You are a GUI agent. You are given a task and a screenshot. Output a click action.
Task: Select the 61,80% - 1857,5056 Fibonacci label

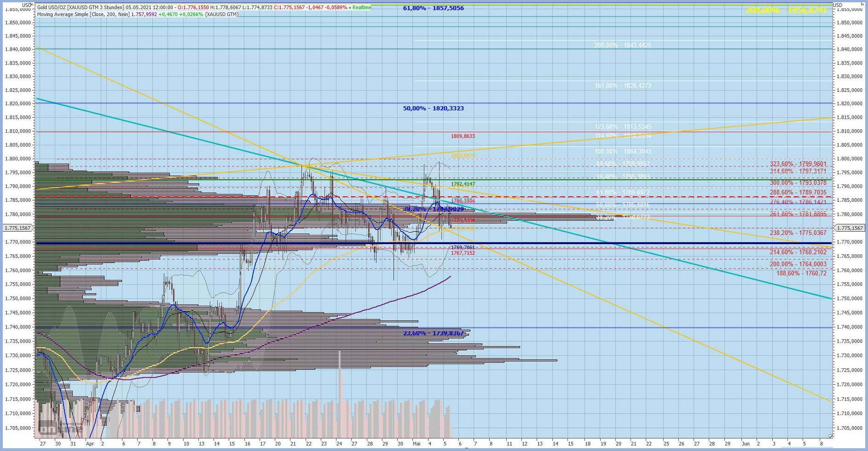[x=434, y=8]
